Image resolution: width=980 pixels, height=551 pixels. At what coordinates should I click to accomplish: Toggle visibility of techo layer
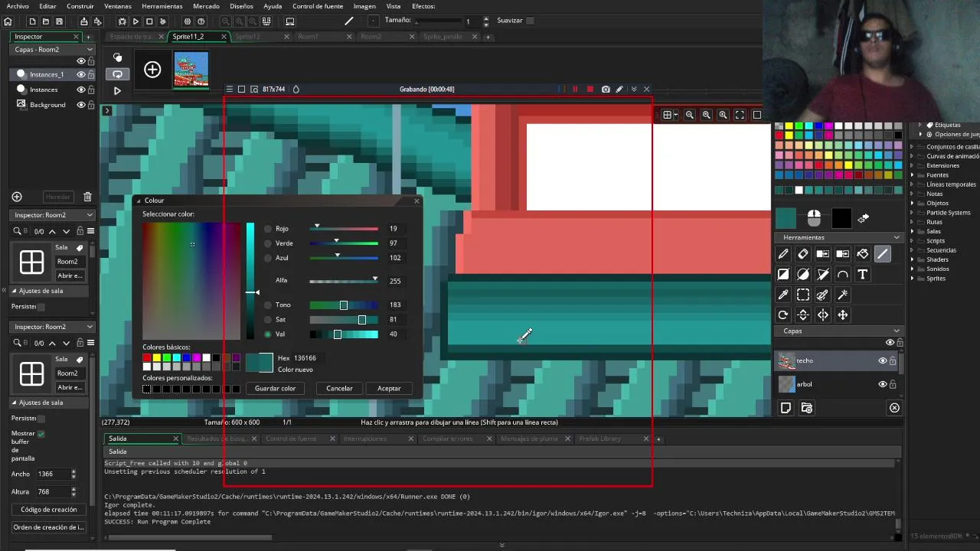point(882,360)
